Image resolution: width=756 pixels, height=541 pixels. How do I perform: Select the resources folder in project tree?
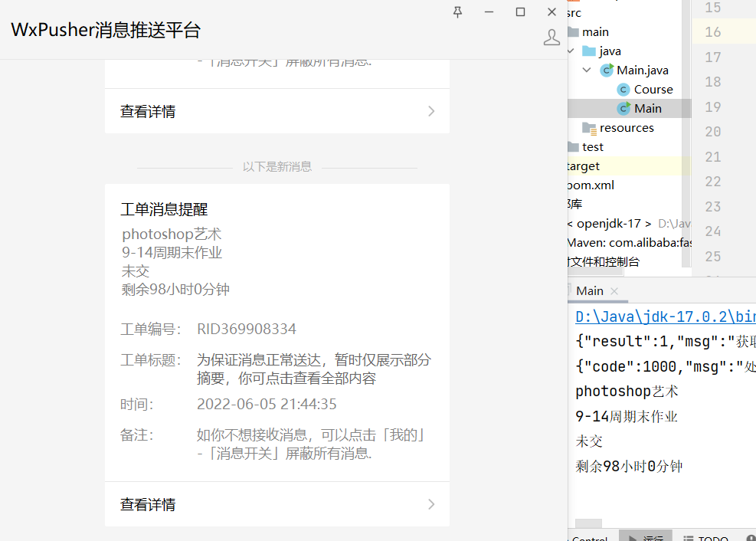tap(627, 128)
